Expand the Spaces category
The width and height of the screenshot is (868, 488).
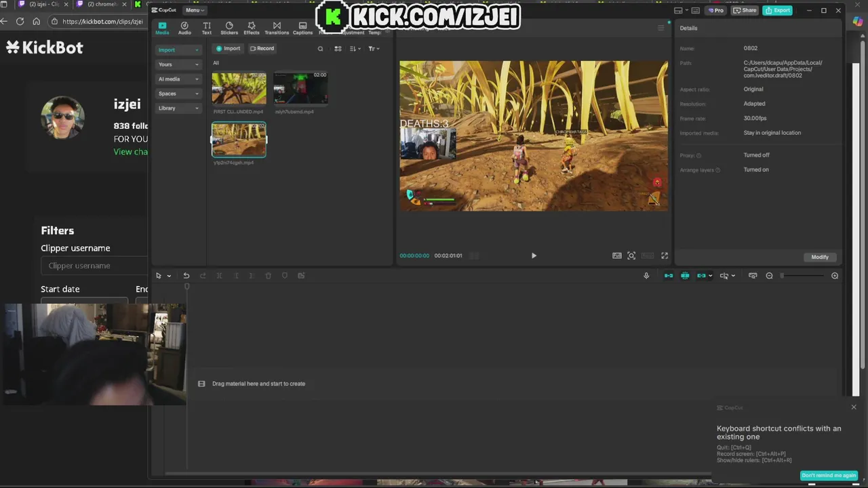pos(178,94)
